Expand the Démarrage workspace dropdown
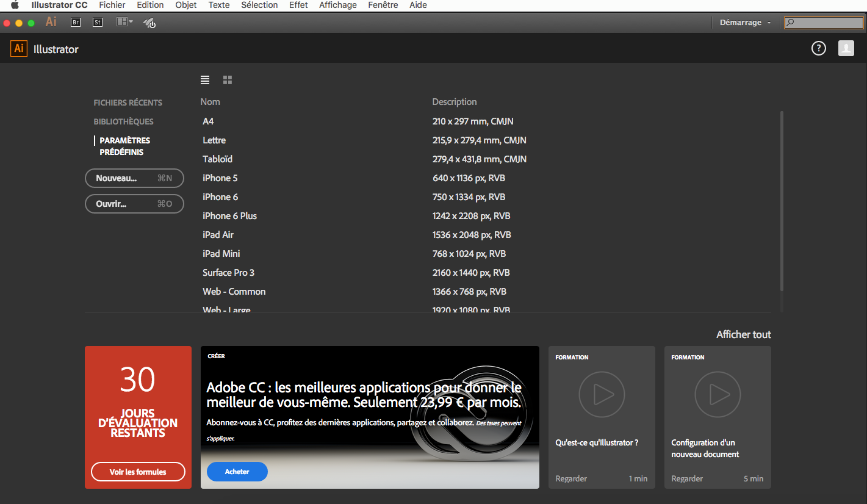 coord(745,23)
